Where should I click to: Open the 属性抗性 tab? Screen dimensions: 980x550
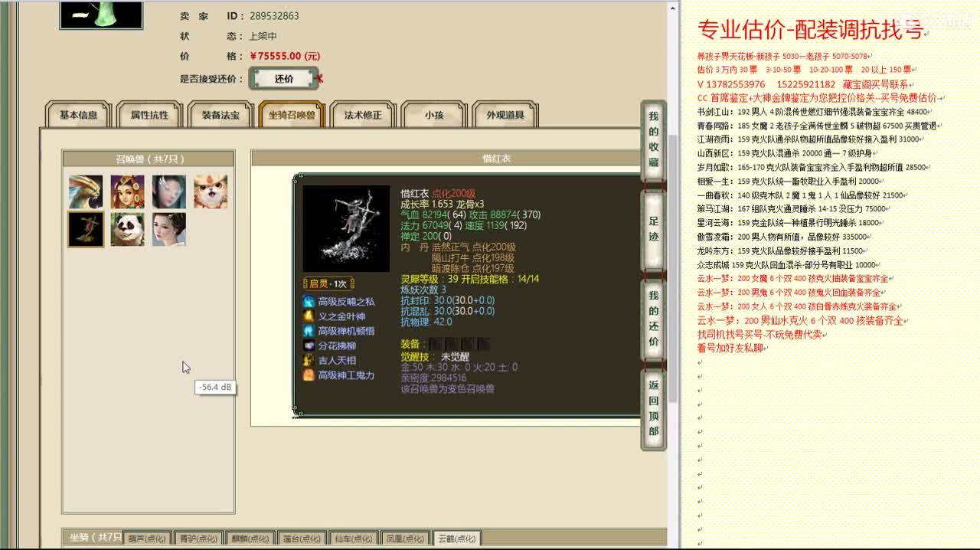[x=149, y=115]
